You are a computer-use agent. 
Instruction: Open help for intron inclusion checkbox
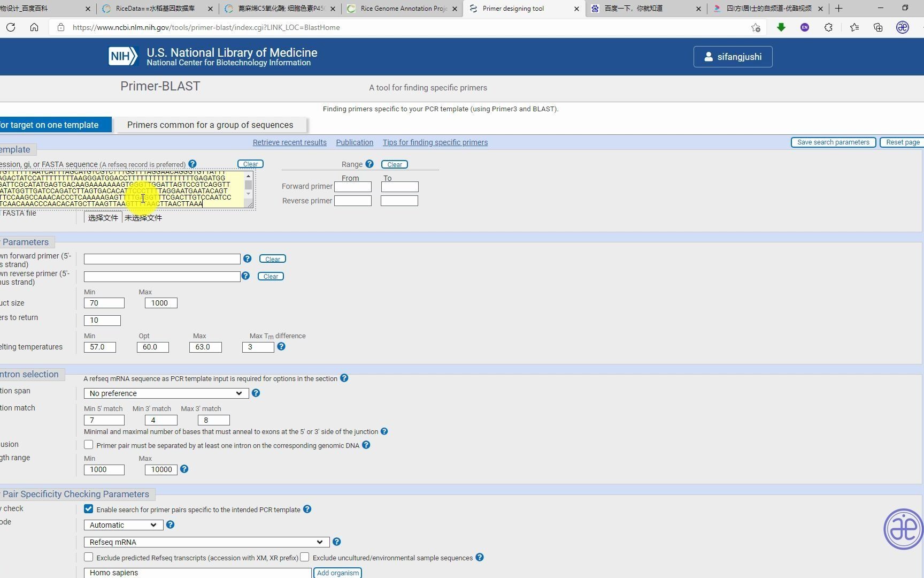pos(366,445)
